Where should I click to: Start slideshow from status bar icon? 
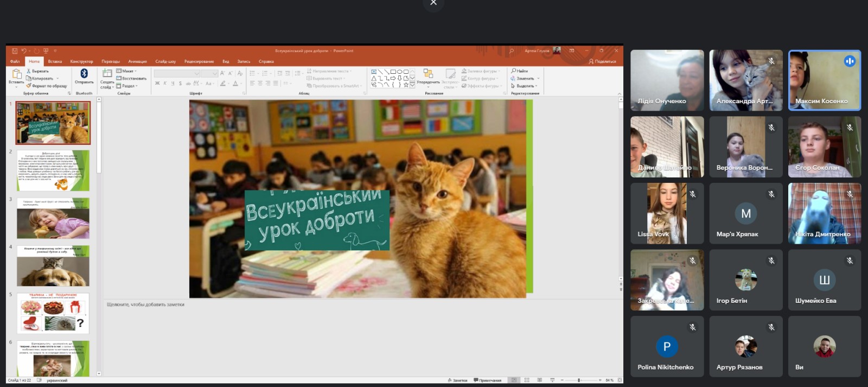pyautogui.click(x=552, y=380)
